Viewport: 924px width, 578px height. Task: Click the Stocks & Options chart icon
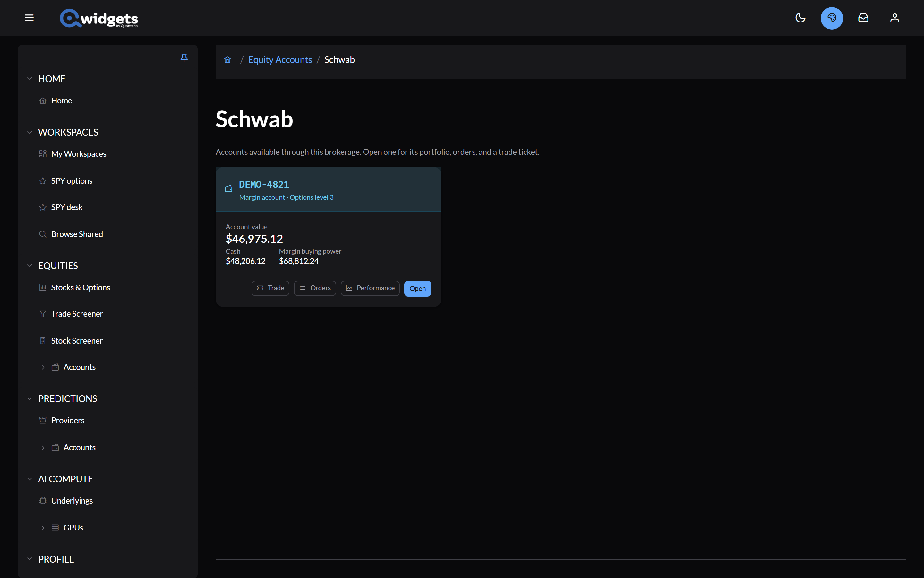[43, 287]
